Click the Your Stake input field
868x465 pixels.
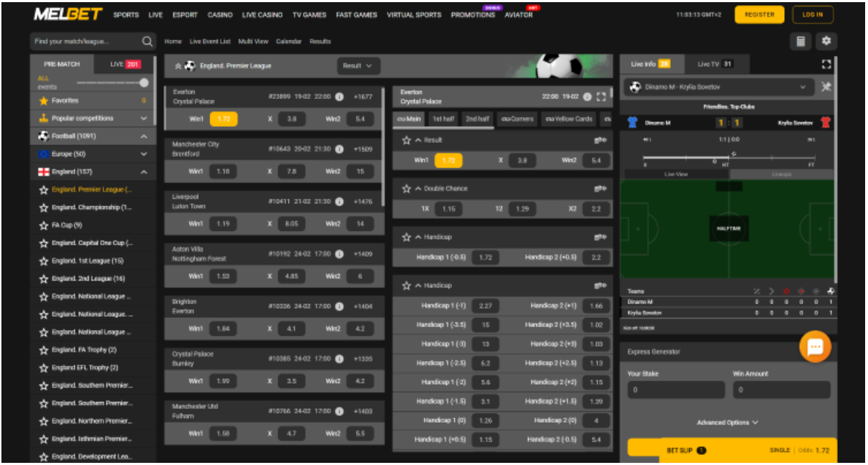click(x=676, y=390)
